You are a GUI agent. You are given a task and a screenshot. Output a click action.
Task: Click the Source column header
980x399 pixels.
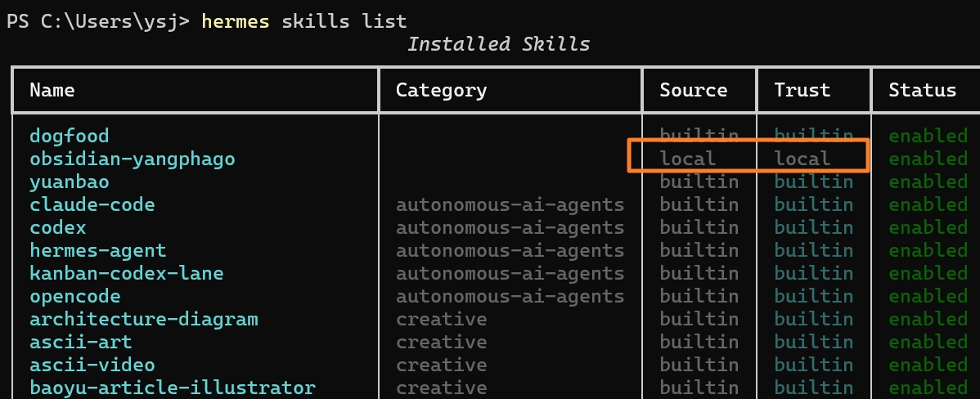[x=694, y=90]
